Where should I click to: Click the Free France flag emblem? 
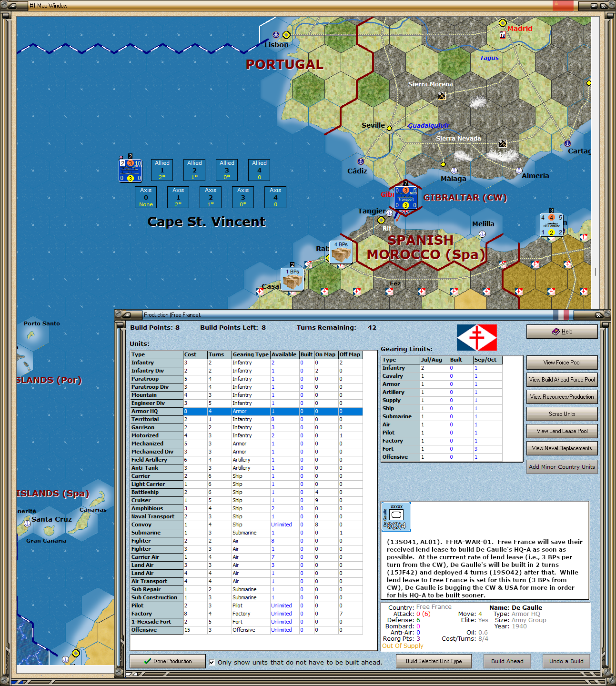[x=477, y=338]
